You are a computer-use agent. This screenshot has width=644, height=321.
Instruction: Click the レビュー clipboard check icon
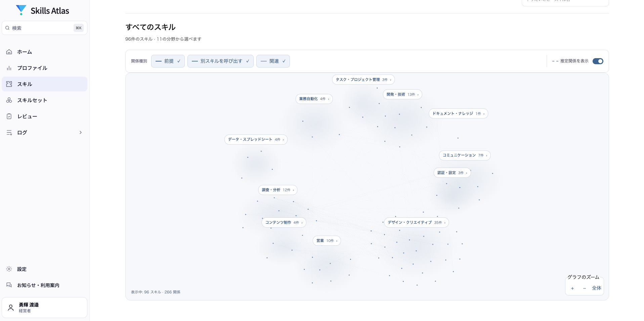coord(9,116)
